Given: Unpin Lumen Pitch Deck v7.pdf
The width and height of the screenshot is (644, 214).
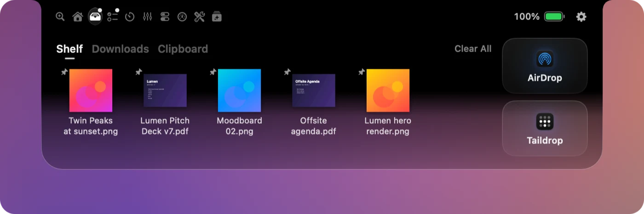Looking at the screenshot, I should pos(138,72).
